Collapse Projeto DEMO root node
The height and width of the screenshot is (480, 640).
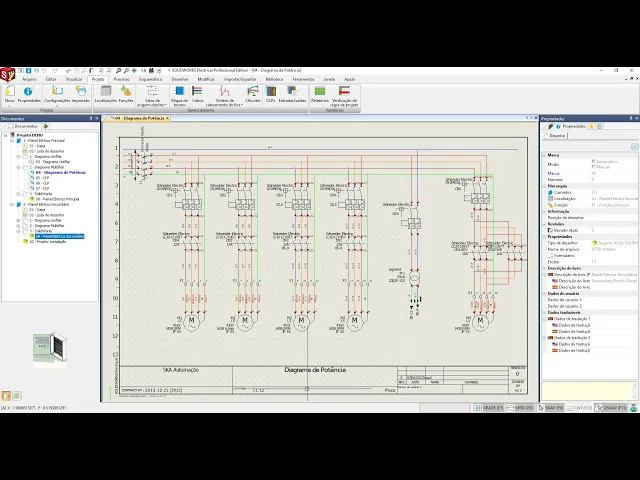(6, 135)
